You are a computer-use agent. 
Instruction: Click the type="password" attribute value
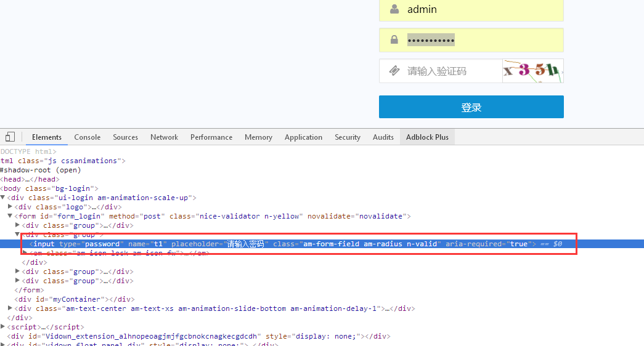coord(102,244)
